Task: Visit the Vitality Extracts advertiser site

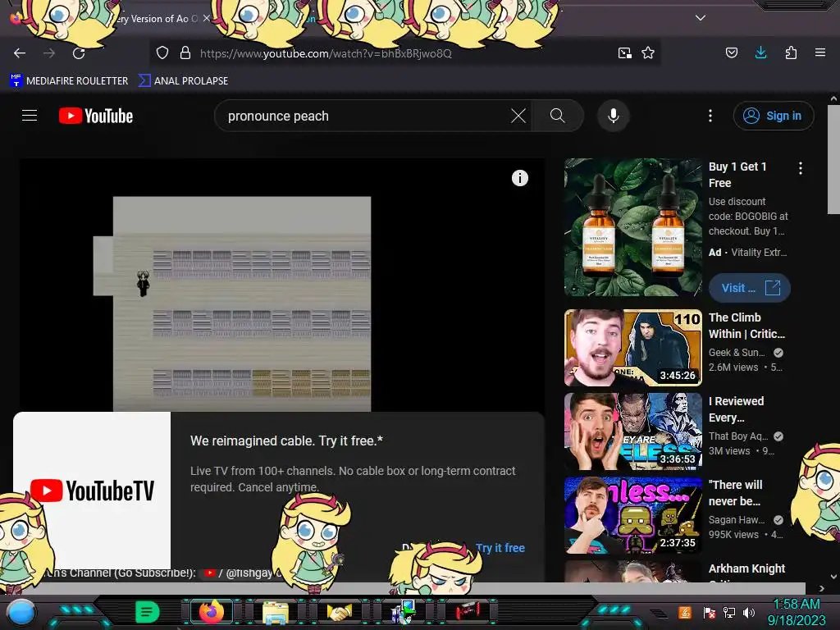Action: tap(750, 288)
